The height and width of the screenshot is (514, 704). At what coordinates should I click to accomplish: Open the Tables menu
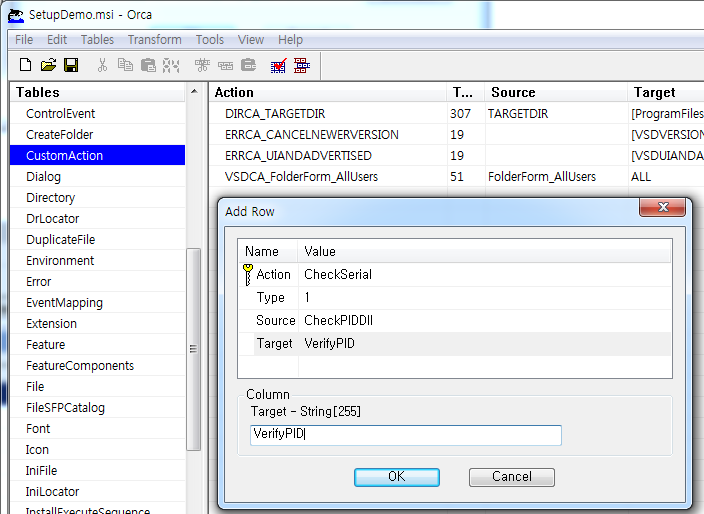[97, 40]
